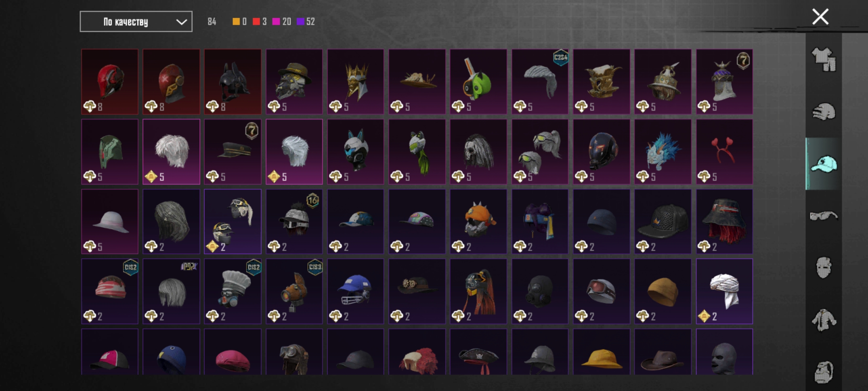Select the chef hat with gas mask
868x391 pixels.
[x=233, y=291]
